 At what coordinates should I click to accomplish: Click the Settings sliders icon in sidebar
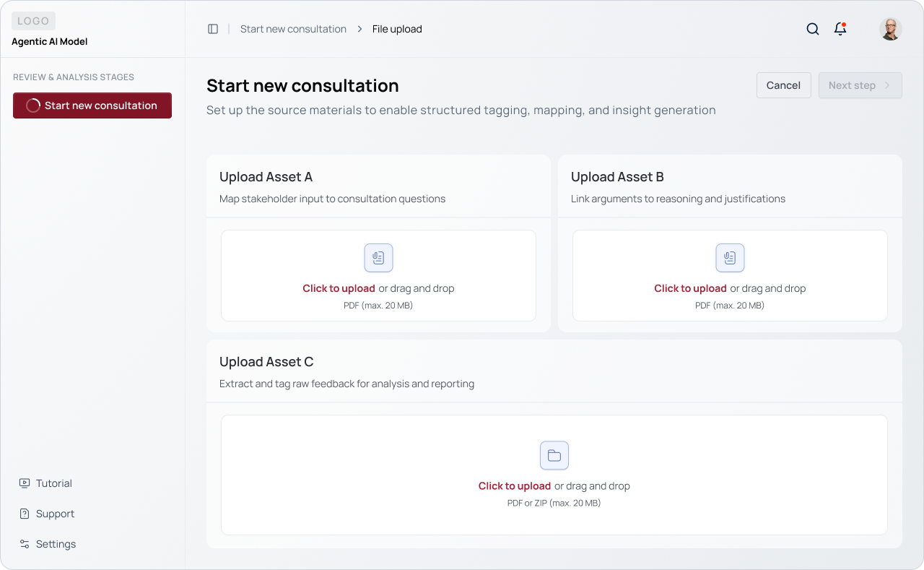25,544
